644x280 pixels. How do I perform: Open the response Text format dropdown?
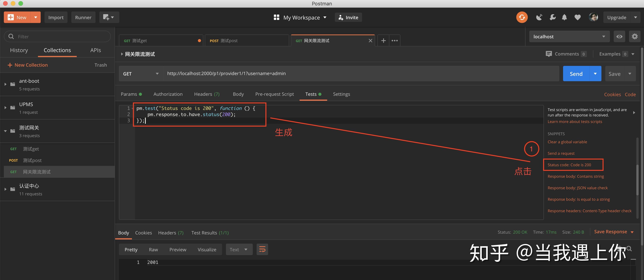[239, 249]
